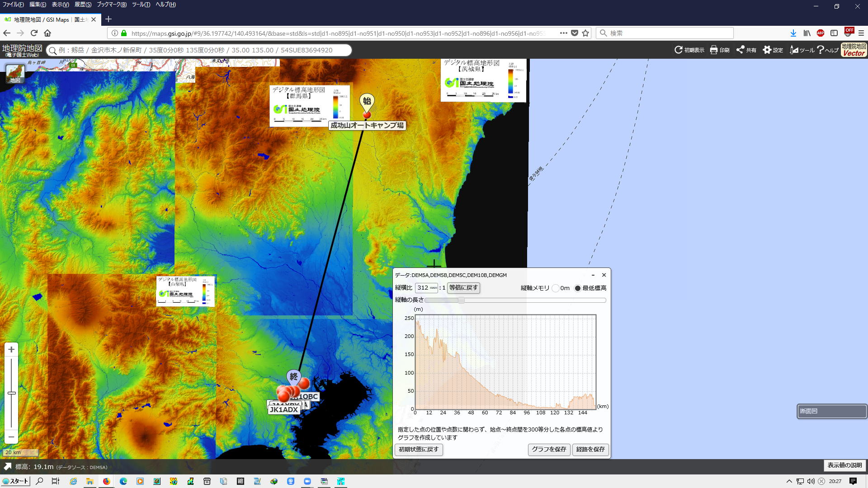Viewport: 868px width, 488px height.
Task: Open the notification center icon
Action: 853,481
